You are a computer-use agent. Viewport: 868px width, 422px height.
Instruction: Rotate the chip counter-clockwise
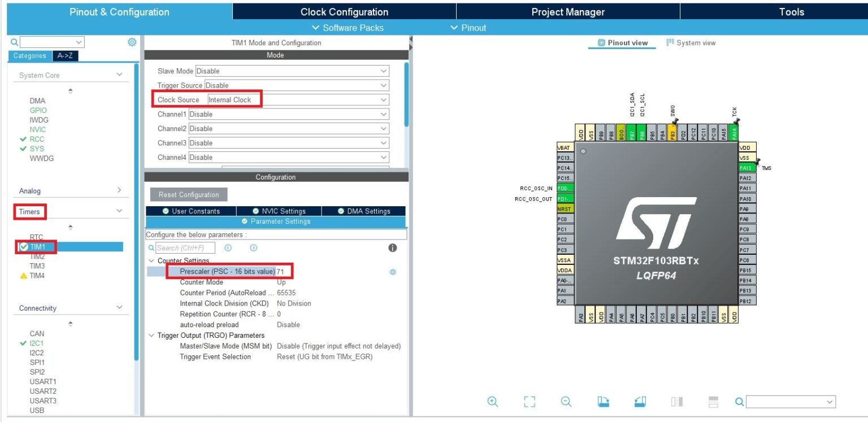tap(639, 401)
